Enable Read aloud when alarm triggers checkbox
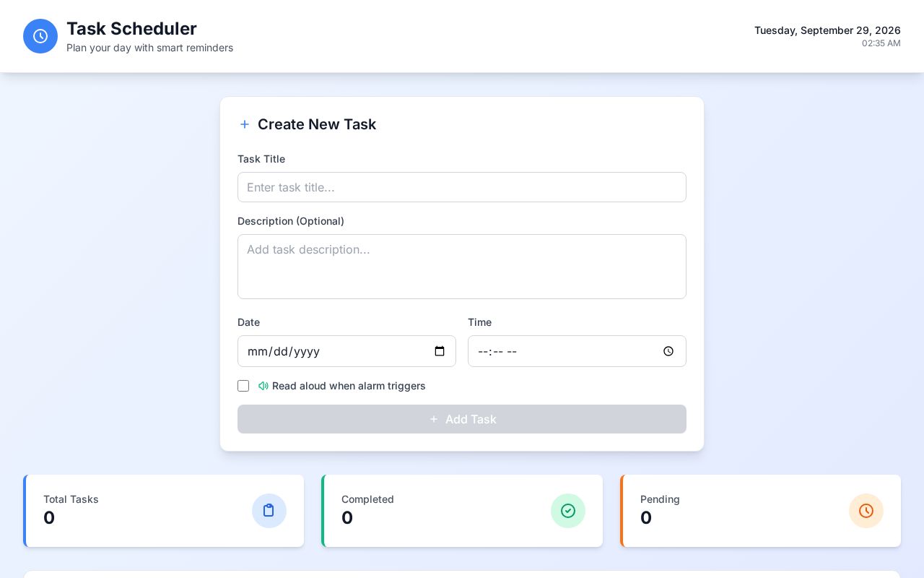Viewport: 924px width, 578px height. coord(243,386)
